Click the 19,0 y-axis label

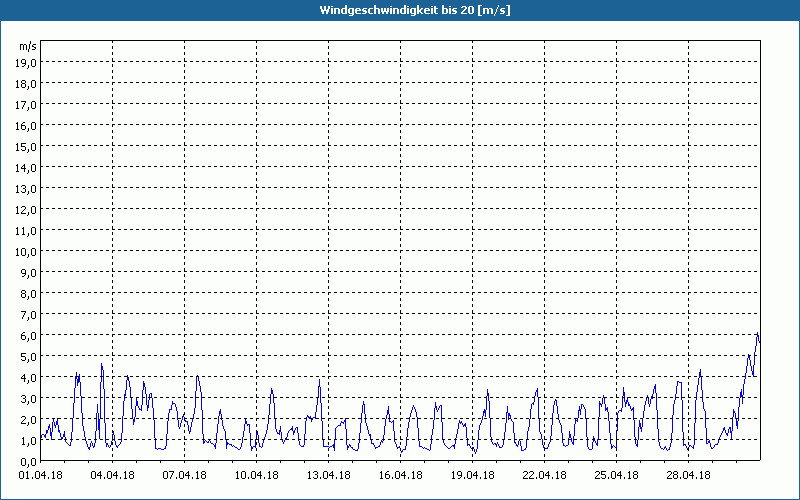(x=27, y=63)
